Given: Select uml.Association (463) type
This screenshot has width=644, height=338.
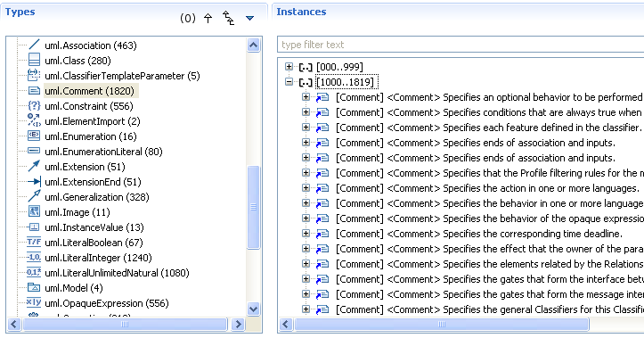Looking at the screenshot, I should (91, 45).
